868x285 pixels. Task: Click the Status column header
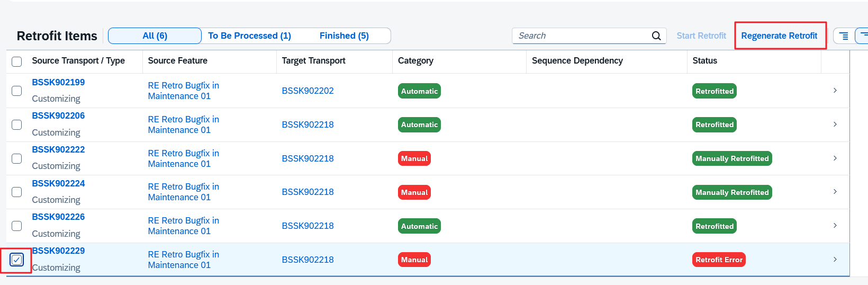pyautogui.click(x=704, y=61)
